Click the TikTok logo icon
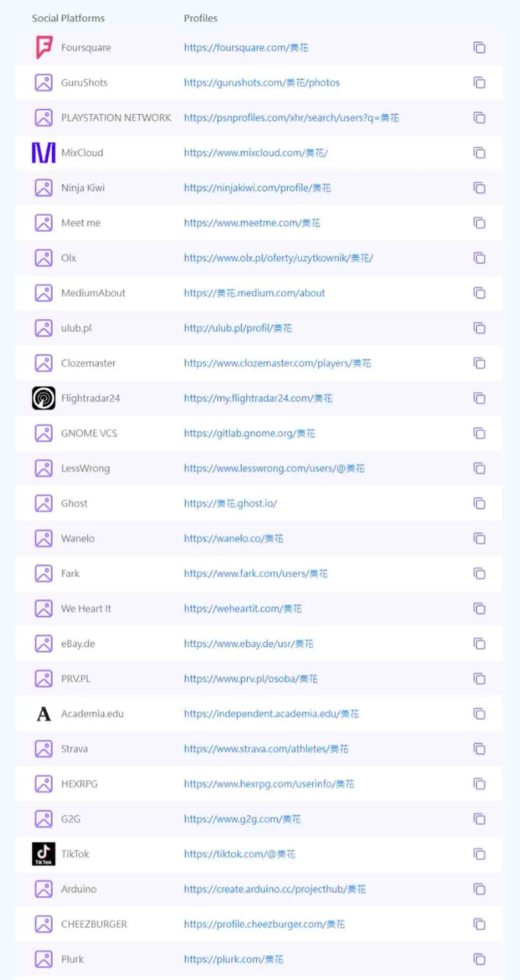 [44, 853]
